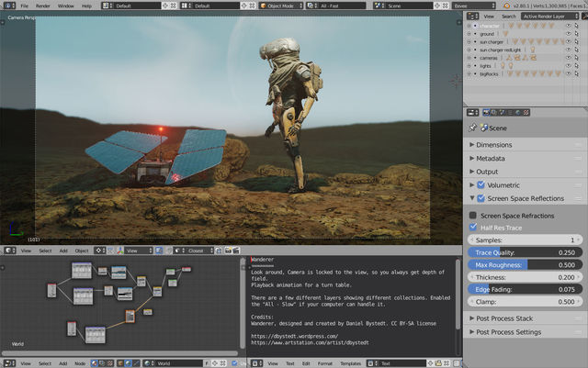Click the outliner editor type icon
Image resolution: width=588 pixels, height=368 pixels.
(x=471, y=16)
